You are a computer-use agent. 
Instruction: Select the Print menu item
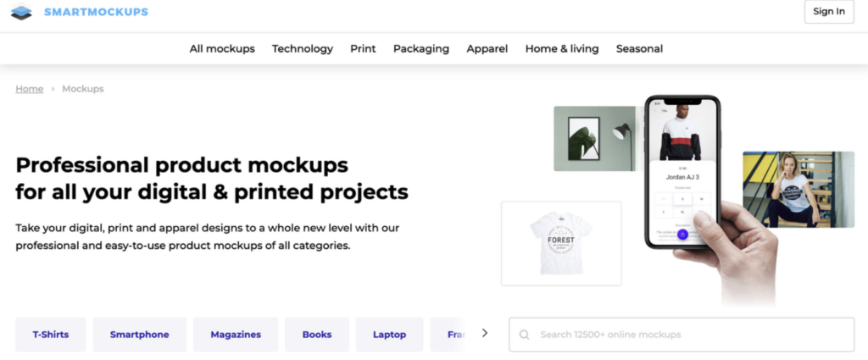[363, 49]
